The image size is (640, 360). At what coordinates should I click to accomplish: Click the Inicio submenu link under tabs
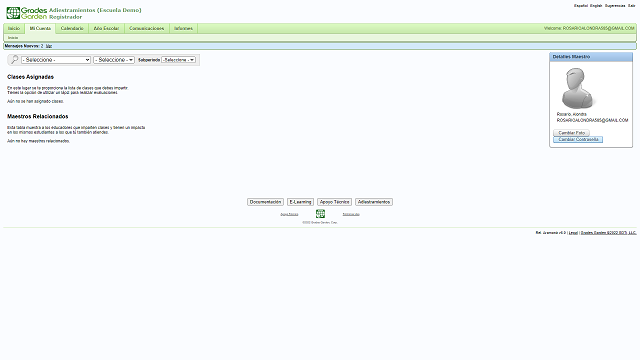pyautogui.click(x=13, y=38)
